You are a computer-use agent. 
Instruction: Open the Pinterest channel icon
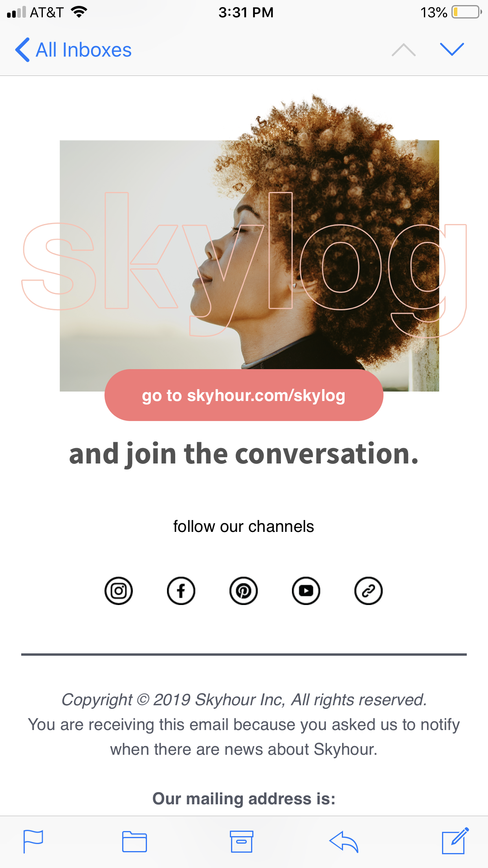pos(244,590)
